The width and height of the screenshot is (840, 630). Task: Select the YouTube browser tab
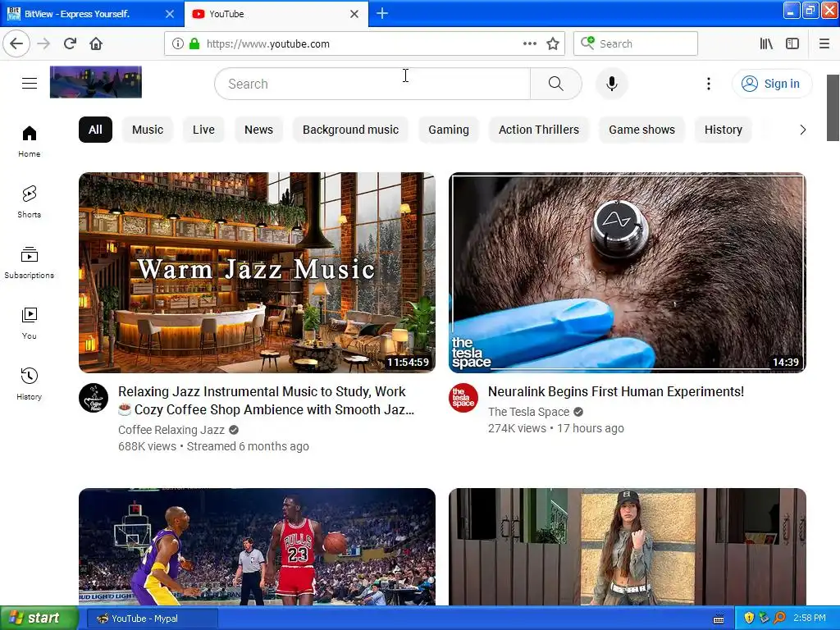[x=276, y=14]
